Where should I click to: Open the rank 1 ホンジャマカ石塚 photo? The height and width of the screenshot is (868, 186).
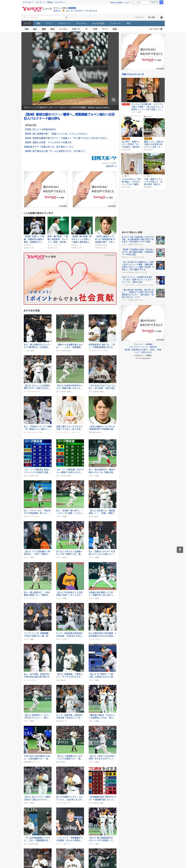[x=143, y=90]
